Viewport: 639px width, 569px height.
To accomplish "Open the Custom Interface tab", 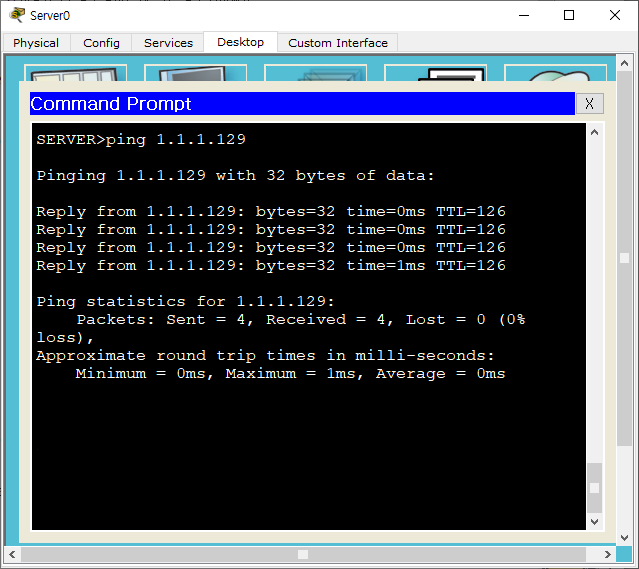I will (338, 43).
